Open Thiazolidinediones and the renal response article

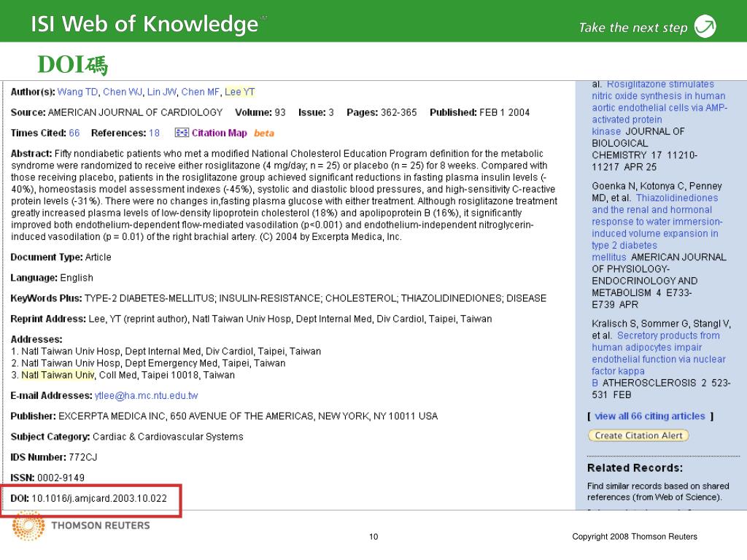(x=657, y=227)
